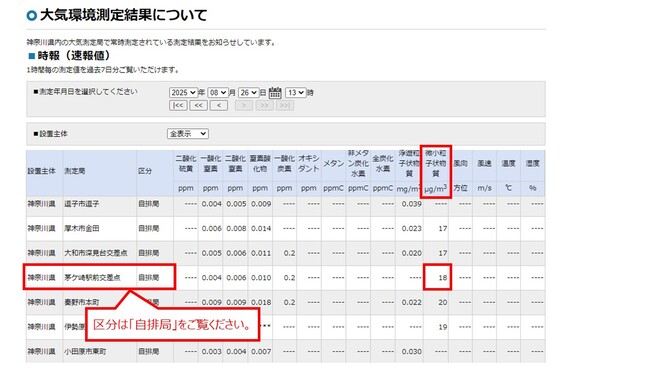Open the hour dropdown showing 13
The image size is (660, 371).
point(295,93)
